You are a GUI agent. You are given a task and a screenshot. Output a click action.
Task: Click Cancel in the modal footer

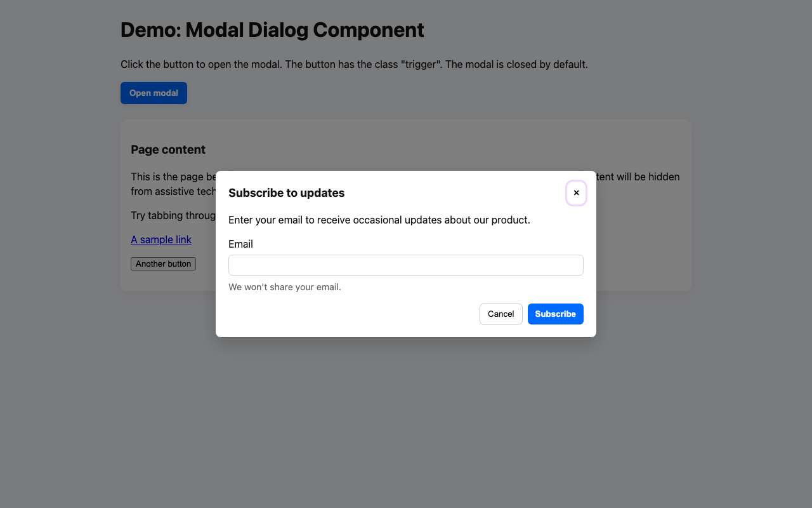click(x=501, y=314)
